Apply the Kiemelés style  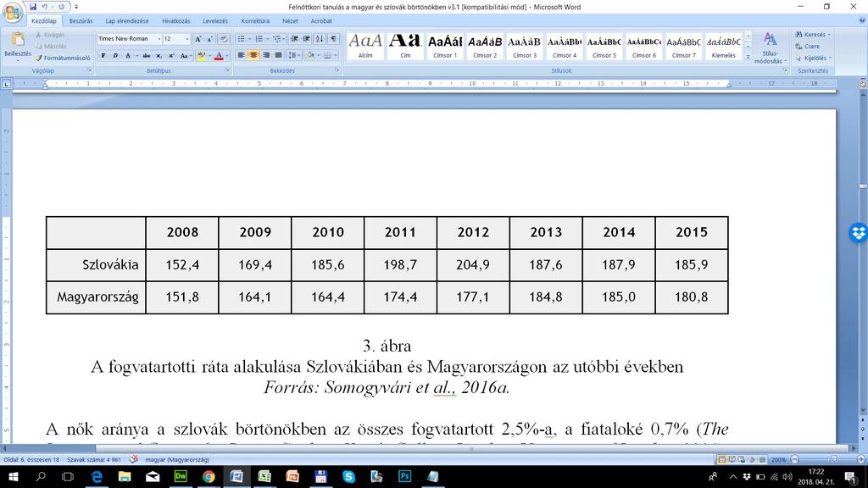pos(724,46)
